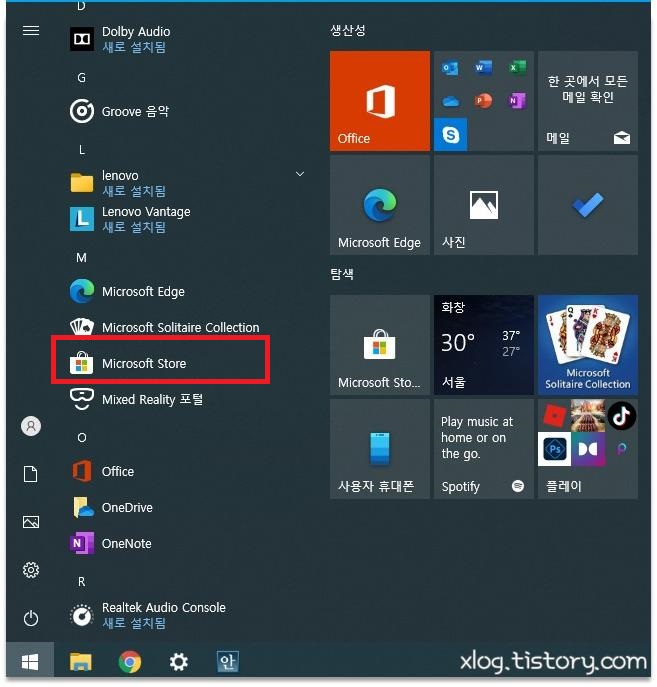Launch PowerPoint from the Office apps tile

pyautogui.click(x=483, y=101)
